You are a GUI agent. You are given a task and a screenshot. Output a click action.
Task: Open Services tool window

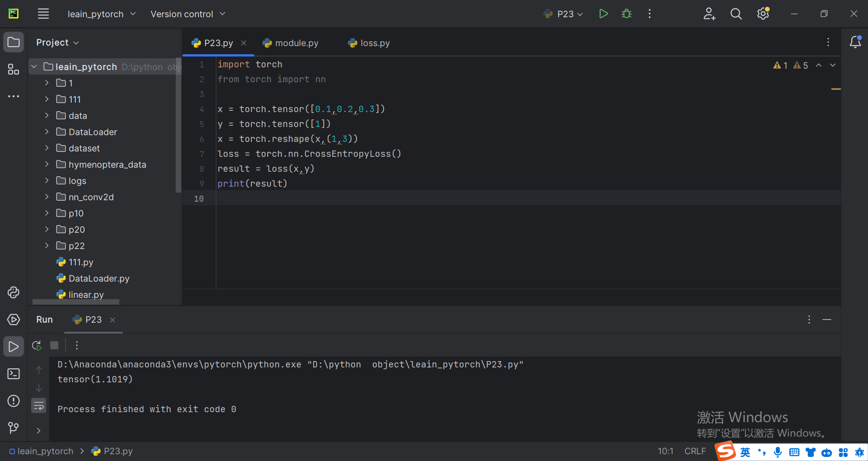click(x=14, y=320)
